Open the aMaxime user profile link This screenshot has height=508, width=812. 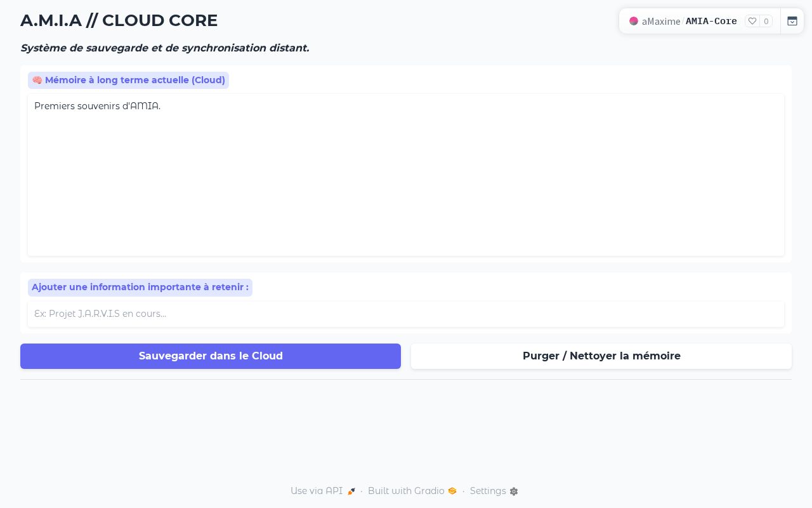tap(661, 21)
